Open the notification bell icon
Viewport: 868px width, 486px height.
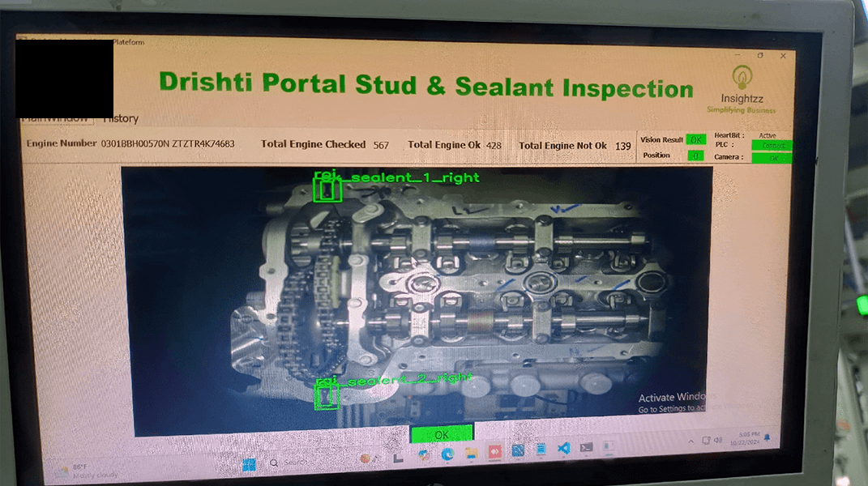pos(767,437)
